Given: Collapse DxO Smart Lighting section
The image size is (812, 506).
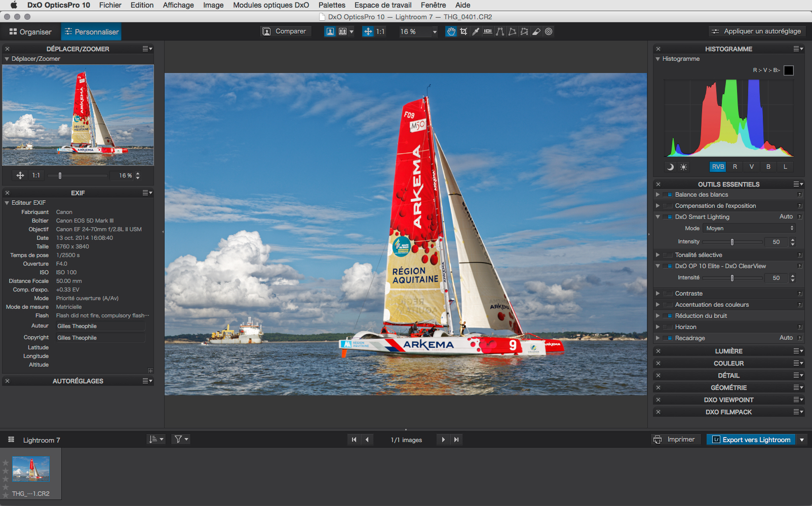Looking at the screenshot, I should click(658, 217).
